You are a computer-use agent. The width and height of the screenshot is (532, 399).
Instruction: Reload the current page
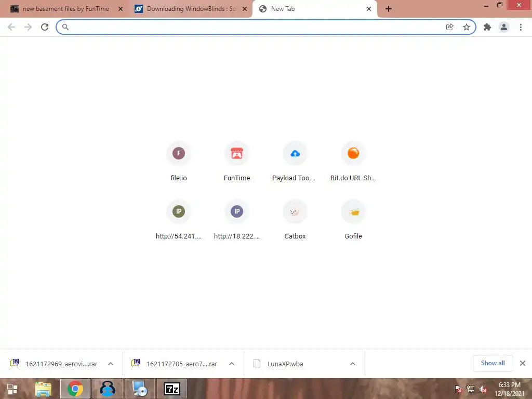45,27
